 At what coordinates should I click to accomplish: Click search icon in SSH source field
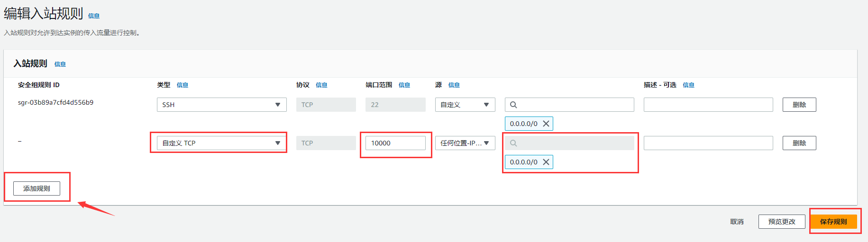[x=513, y=105]
